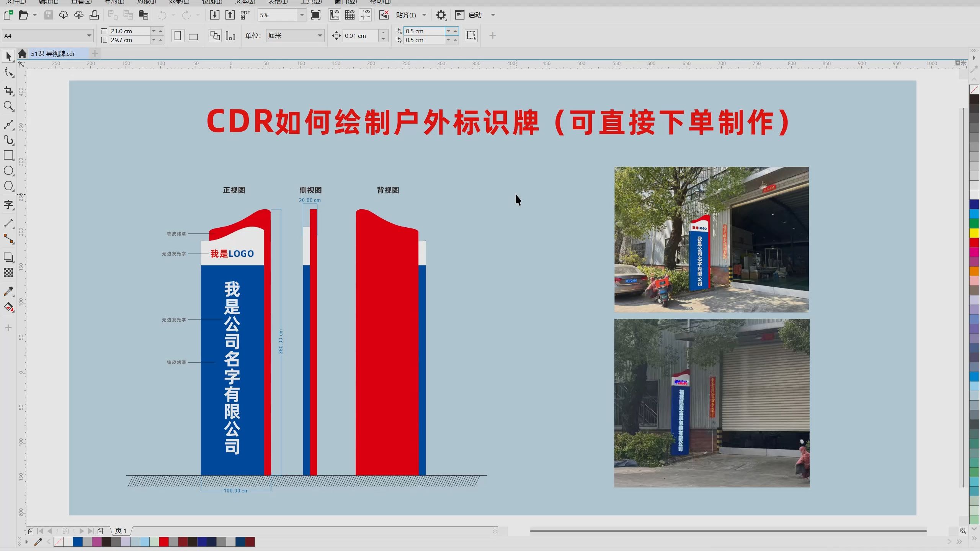
Task: Add a new document tab
Action: tap(95, 54)
